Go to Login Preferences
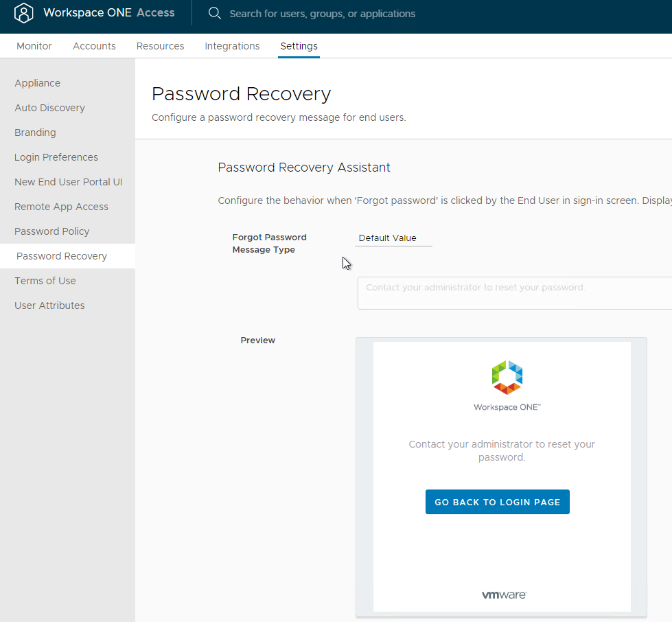The image size is (672, 622). [56, 157]
